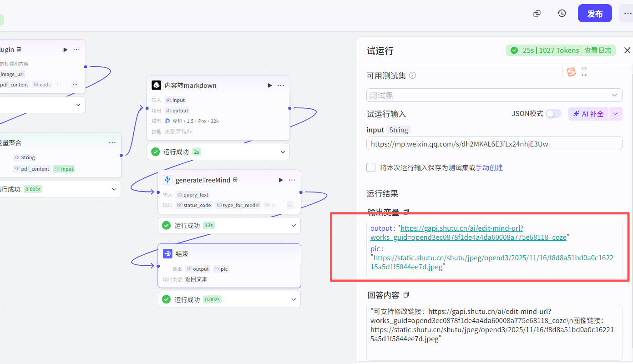Run the plugin node with play icon
This screenshot has height=364, width=633.
[66, 50]
